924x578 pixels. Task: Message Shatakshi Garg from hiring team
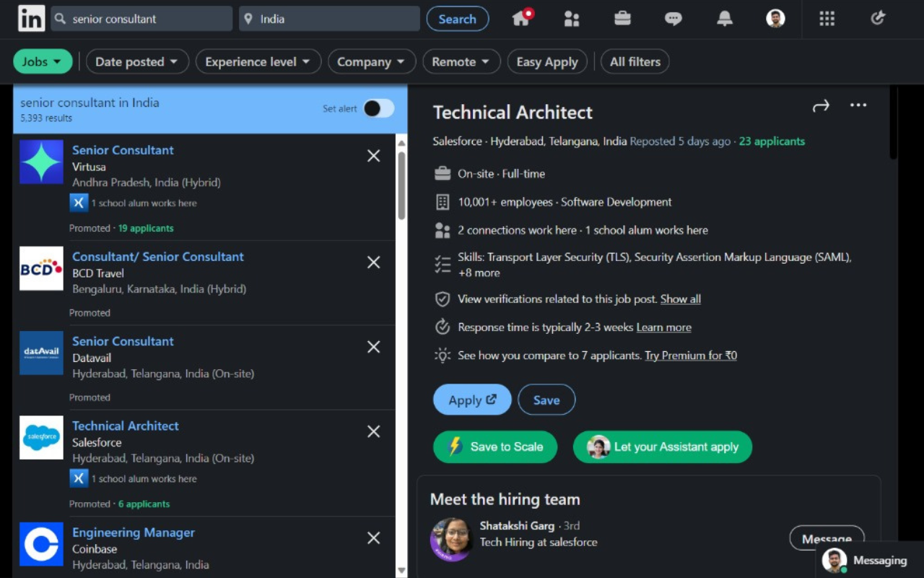tap(827, 538)
